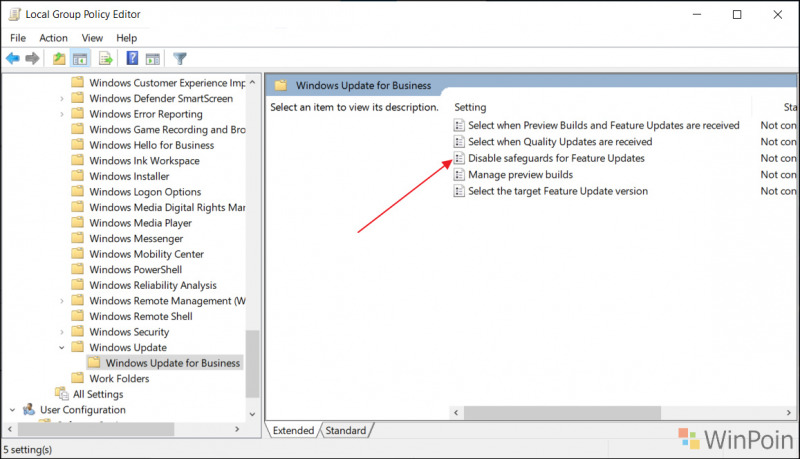Select Windows Customer Experience folder
The image size is (800, 459).
167,83
